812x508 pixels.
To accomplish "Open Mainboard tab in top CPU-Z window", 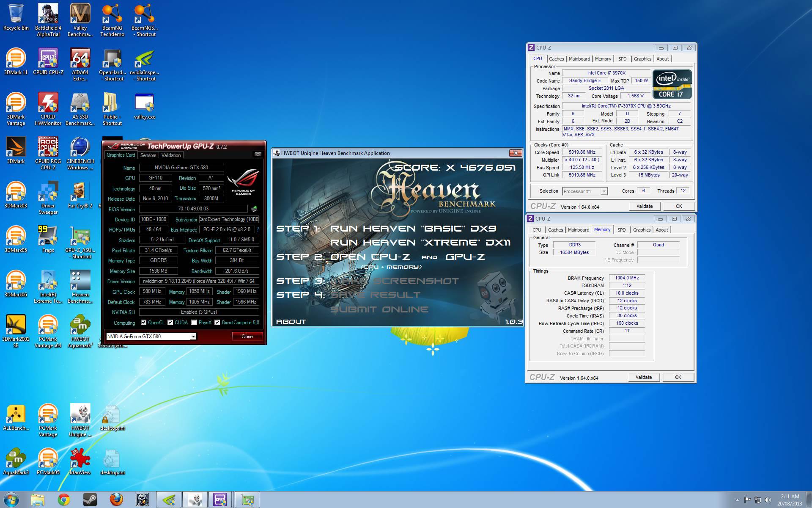I will click(x=579, y=59).
